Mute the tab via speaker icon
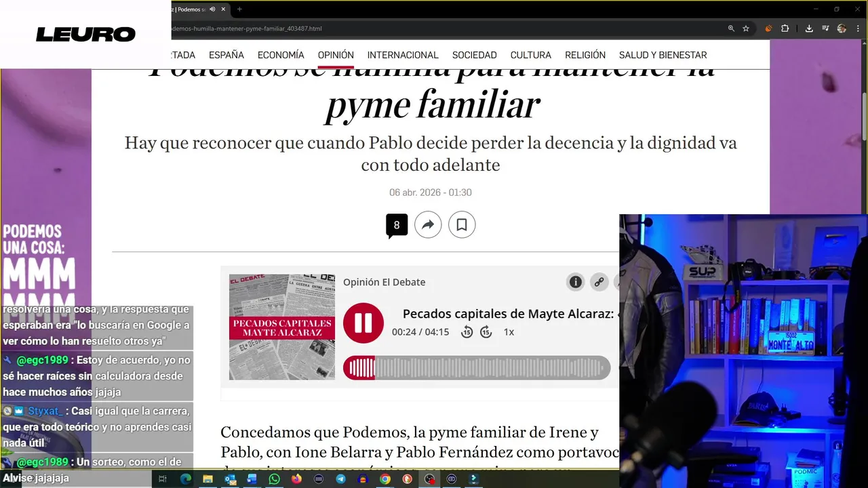The image size is (868, 488). coord(212,9)
